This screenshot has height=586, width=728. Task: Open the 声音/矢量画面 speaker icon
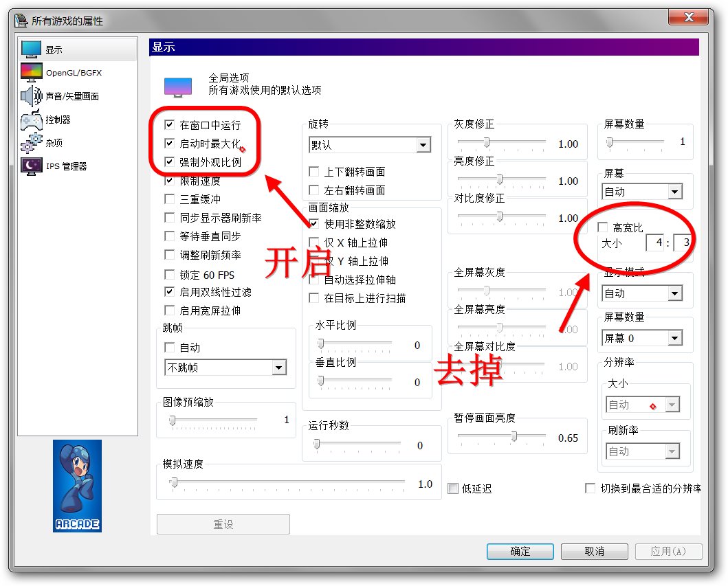[x=32, y=96]
